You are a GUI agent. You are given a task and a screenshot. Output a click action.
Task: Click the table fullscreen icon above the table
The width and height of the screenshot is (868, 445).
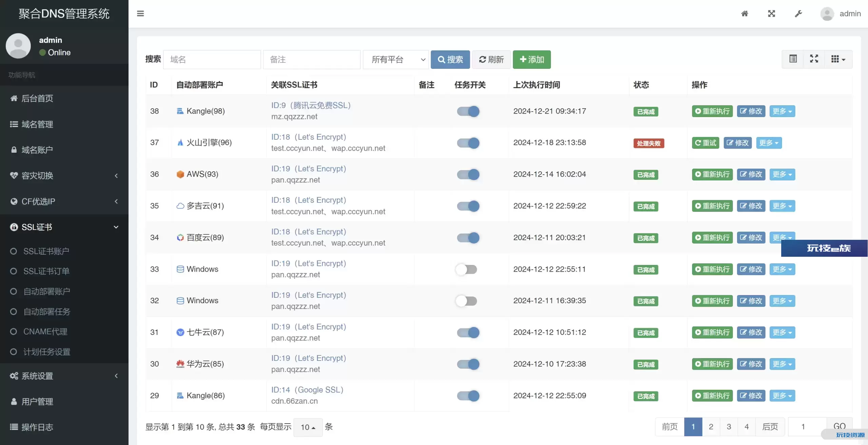coord(814,59)
